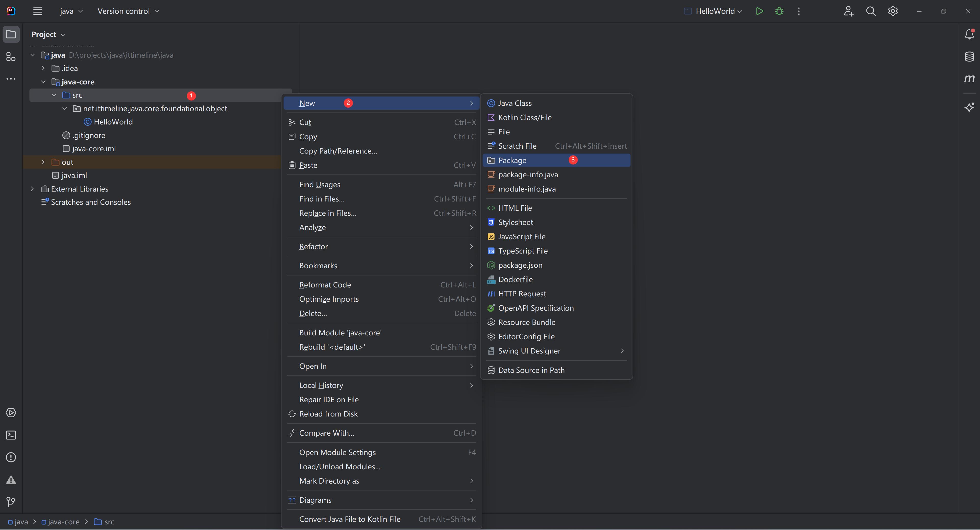
Task: Open IDE settings gear icon
Action: (892, 11)
